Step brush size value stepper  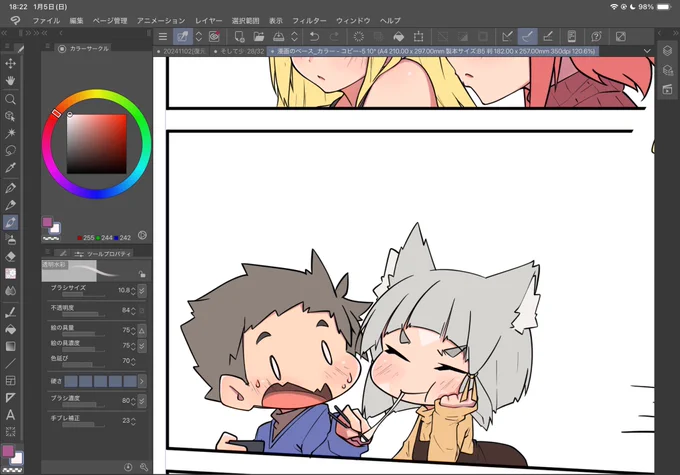[133, 290]
